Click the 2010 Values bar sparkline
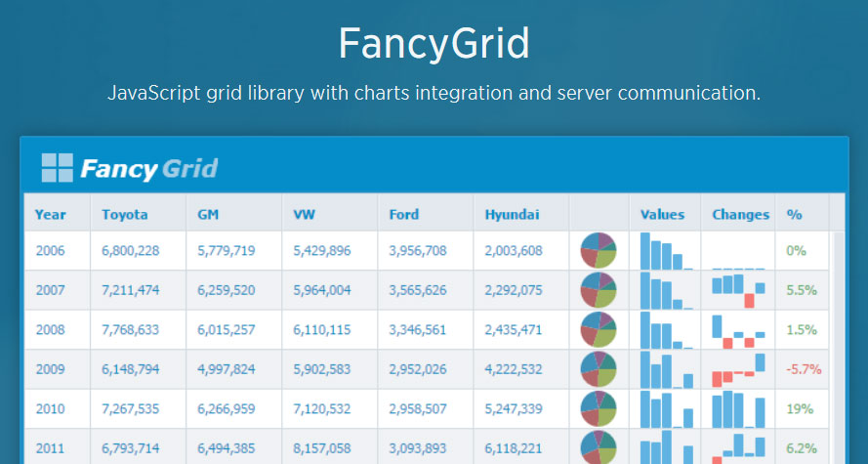868x464 pixels. pos(667,409)
